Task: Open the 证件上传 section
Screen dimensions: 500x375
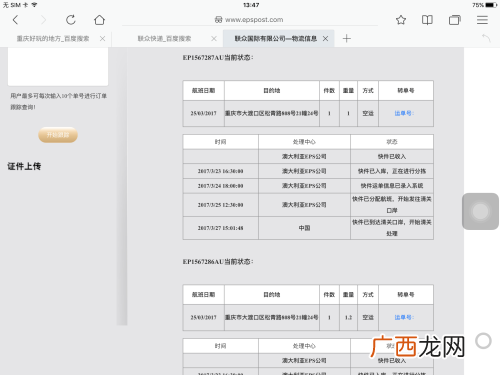Action: [24, 166]
